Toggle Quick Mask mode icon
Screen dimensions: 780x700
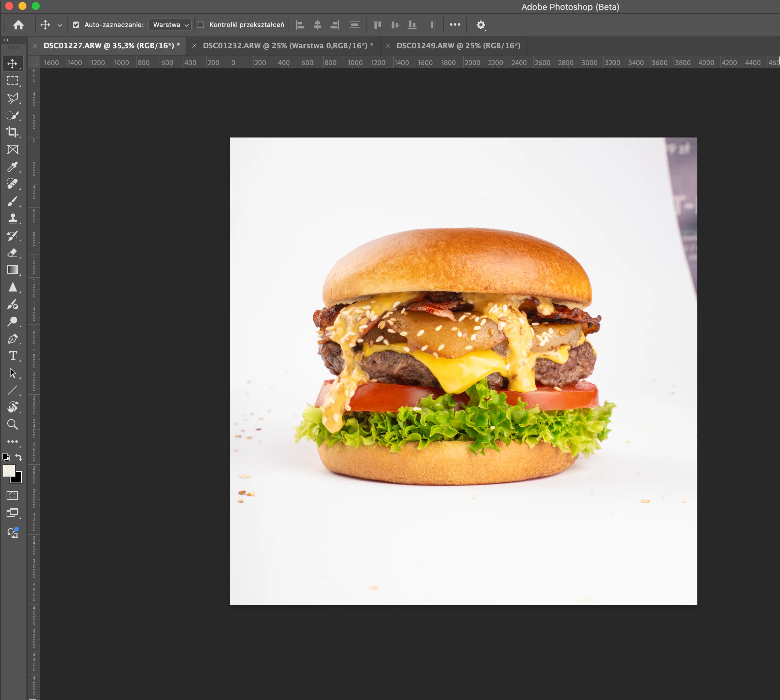(x=12, y=495)
